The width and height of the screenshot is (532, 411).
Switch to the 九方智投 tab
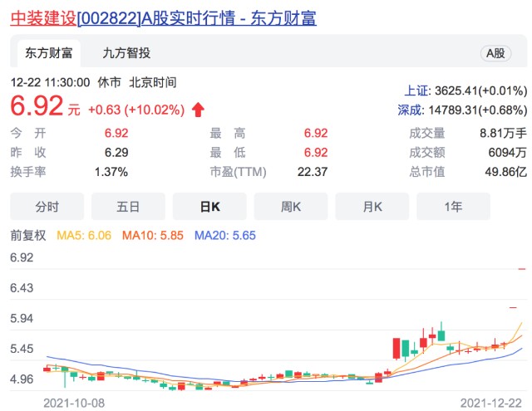pos(126,53)
